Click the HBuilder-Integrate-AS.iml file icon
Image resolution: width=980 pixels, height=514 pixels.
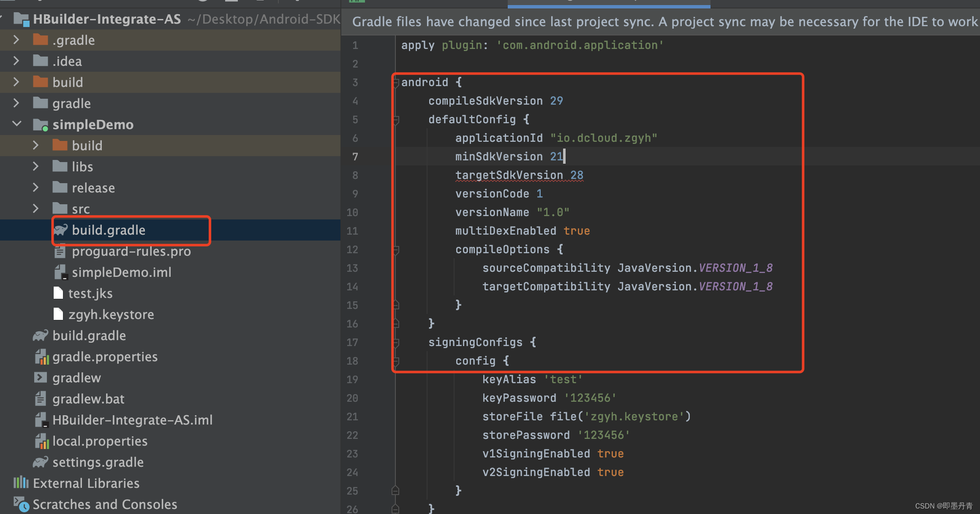[41, 420]
